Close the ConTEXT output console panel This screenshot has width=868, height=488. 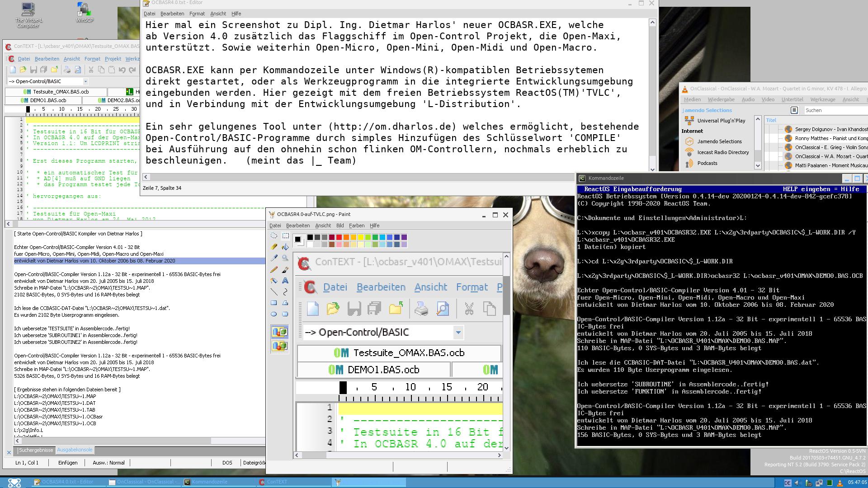[9, 452]
